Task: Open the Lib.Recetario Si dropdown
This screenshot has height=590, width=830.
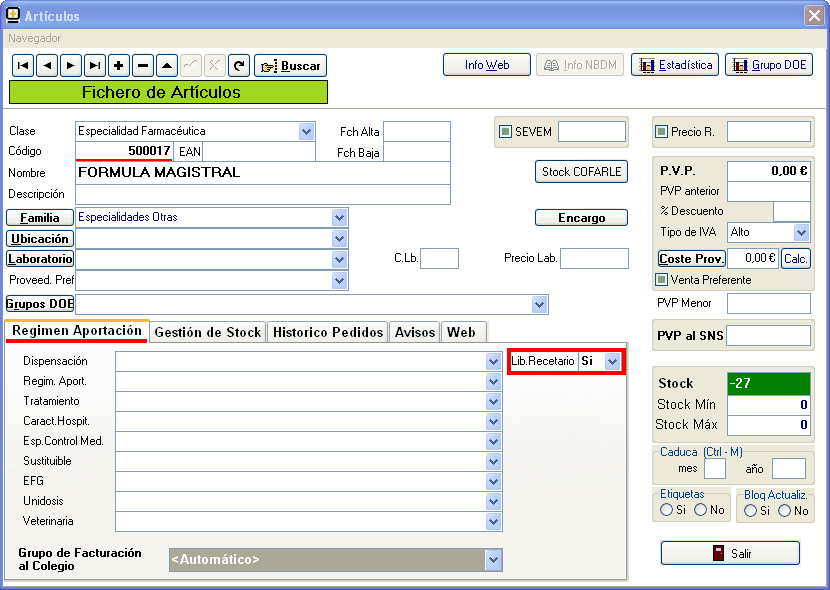Action: click(613, 361)
